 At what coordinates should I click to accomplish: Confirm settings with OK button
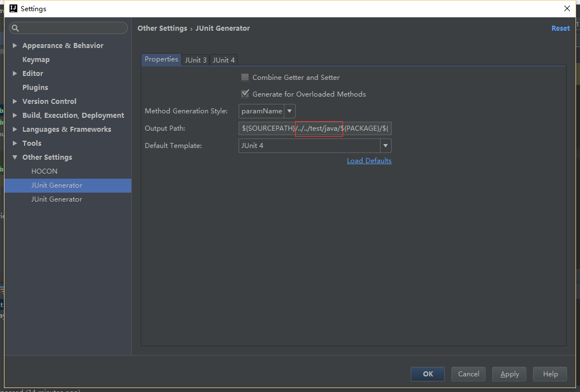coord(427,374)
